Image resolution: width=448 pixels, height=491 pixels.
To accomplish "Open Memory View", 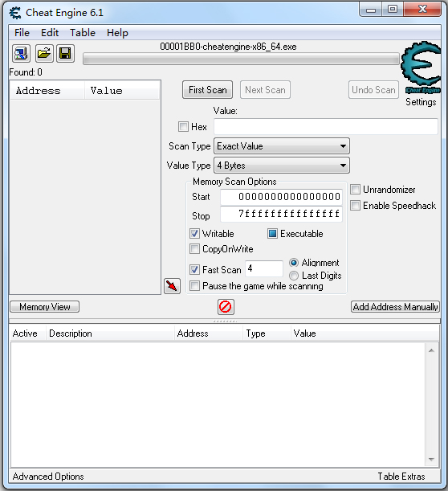I will point(45,307).
